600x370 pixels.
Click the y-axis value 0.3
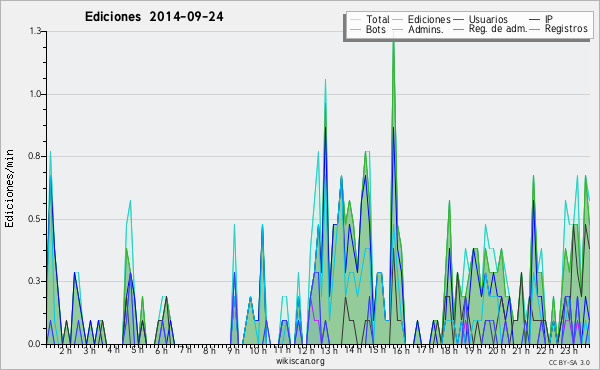point(35,282)
